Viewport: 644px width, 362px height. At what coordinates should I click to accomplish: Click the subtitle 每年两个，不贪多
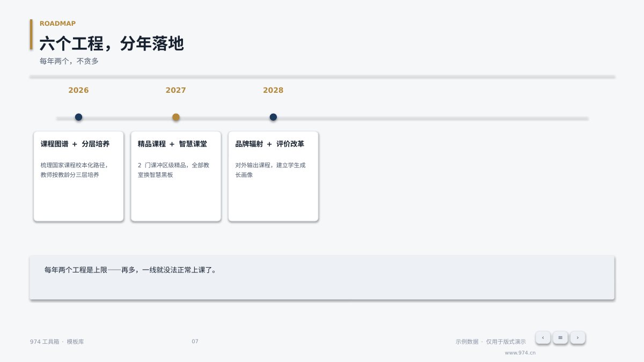pos(69,61)
